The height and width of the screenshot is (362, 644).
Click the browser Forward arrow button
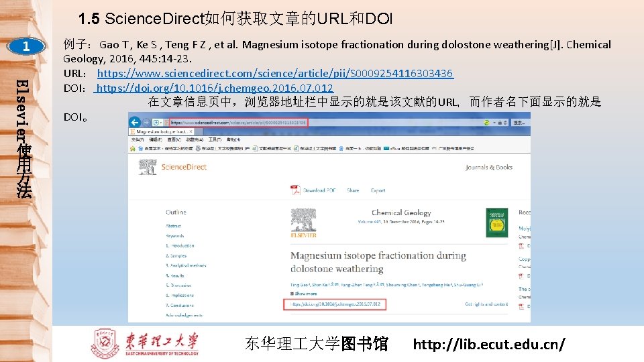(x=146, y=122)
